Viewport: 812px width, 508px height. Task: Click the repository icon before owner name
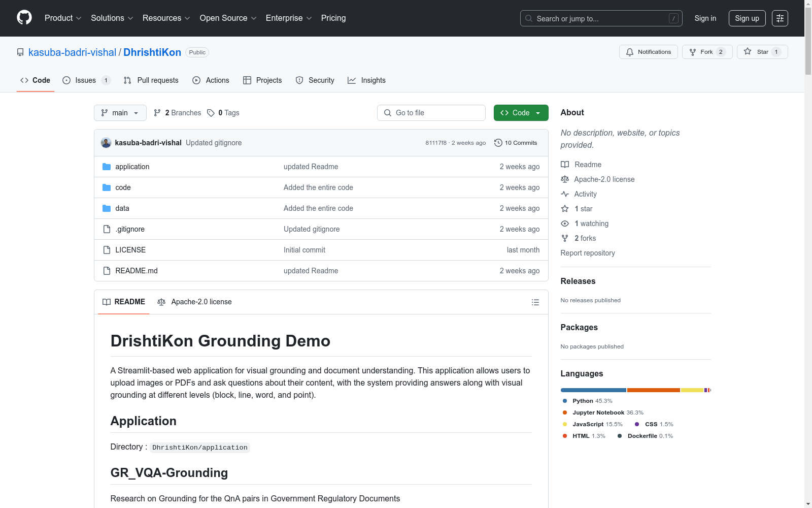20,52
